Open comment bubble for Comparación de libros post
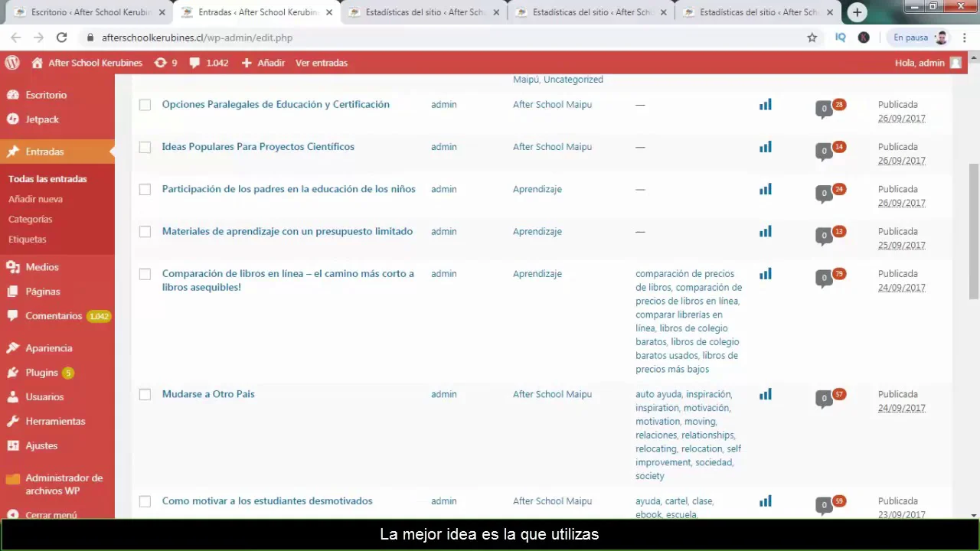Image resolution: width=980 pixels, height=551 pixels. click(825, 277)
